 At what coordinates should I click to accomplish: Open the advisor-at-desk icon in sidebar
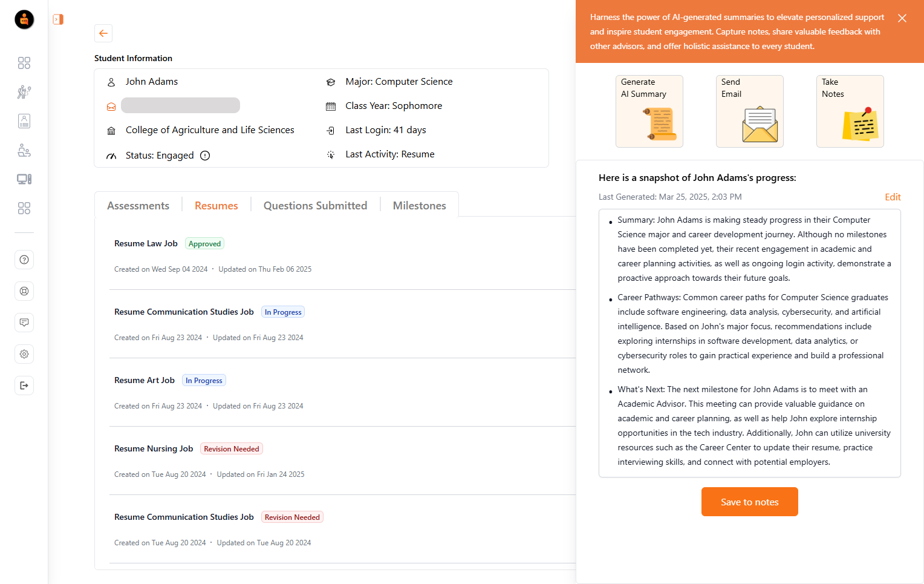[24, 150]
